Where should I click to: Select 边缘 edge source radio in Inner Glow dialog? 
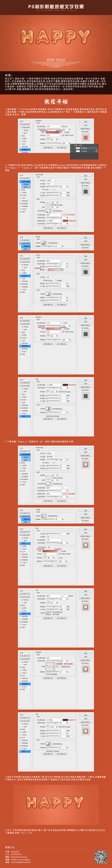(x=56, y=280)
